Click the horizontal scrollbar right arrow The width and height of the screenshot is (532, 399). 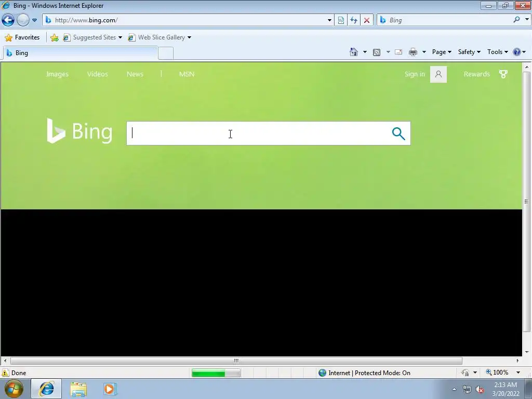[518, 361]
